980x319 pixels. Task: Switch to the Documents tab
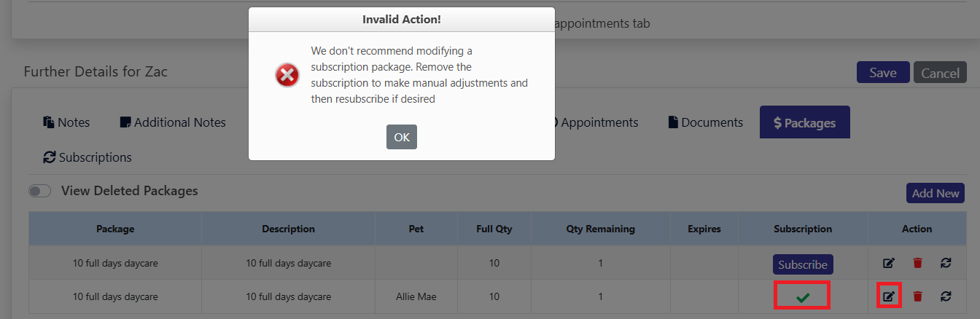point(706,122)
